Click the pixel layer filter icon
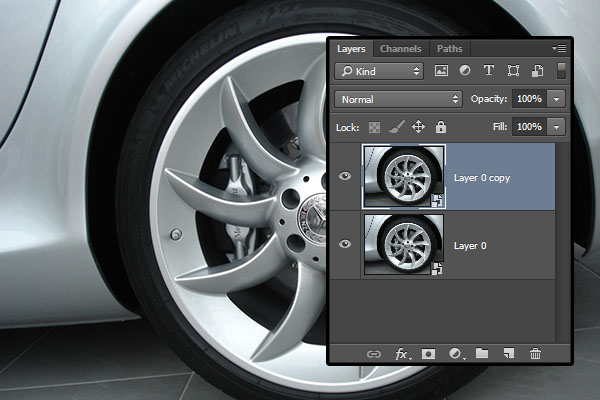 pos(441,71)
